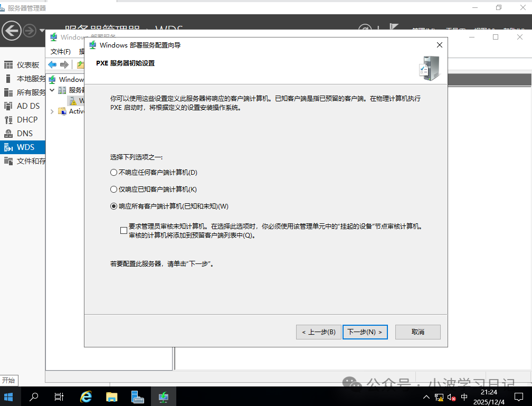The width and height of the screenshot is (532, 406).
Task: Open the WDS pane in Server Manager sidebar
Action: [x=21, y=147]
